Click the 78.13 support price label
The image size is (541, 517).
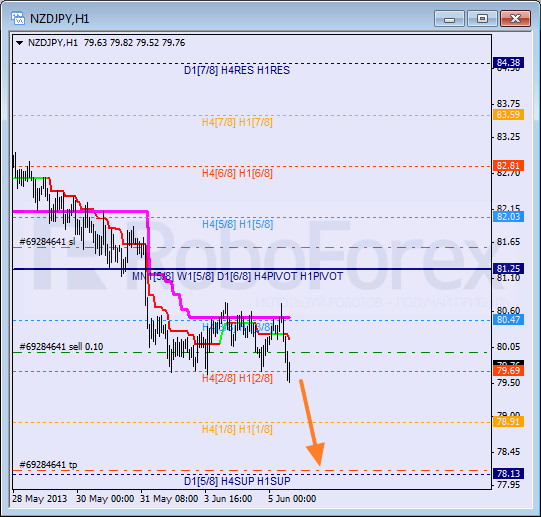(x=508, y=474)
